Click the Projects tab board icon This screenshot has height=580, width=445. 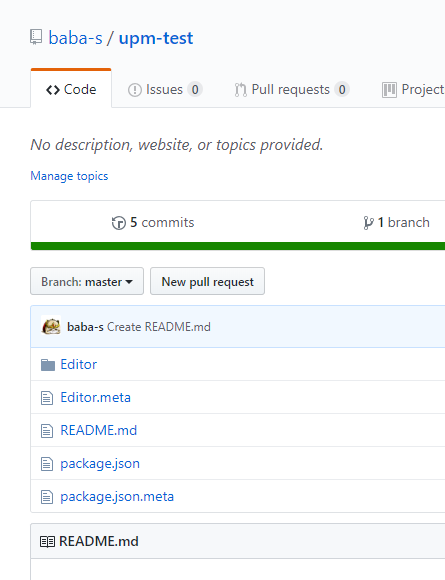point(389,90)
